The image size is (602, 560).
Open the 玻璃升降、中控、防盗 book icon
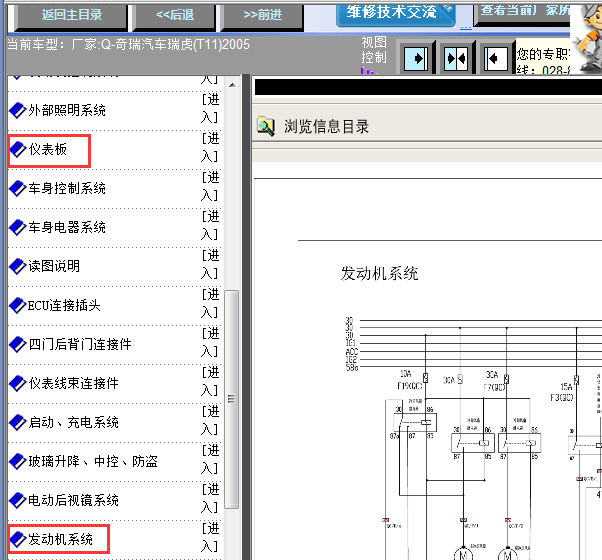(x=17, y=462)
